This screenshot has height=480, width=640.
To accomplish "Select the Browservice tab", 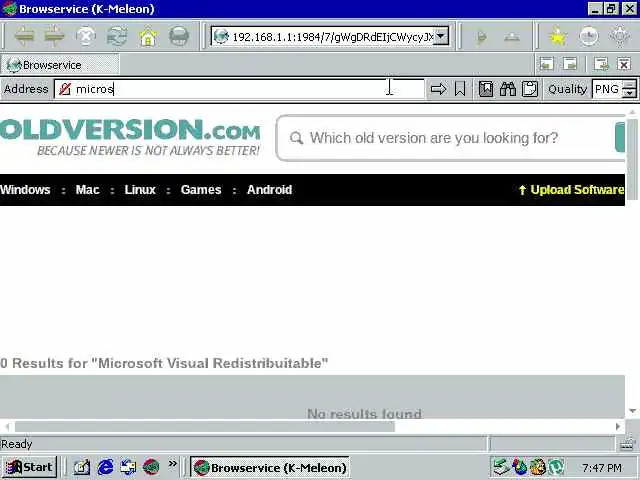I will click(x=60, y=65).
